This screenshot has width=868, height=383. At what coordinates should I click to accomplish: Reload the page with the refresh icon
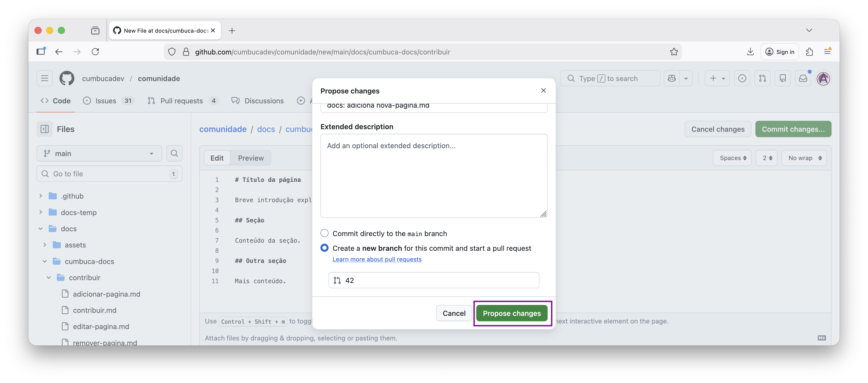95,51
